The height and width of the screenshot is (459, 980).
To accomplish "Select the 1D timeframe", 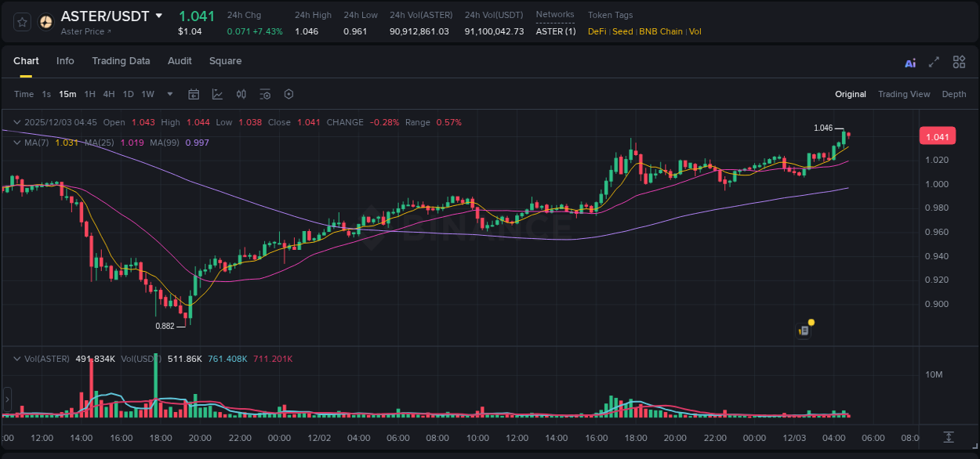I will [x=128, y=94].
